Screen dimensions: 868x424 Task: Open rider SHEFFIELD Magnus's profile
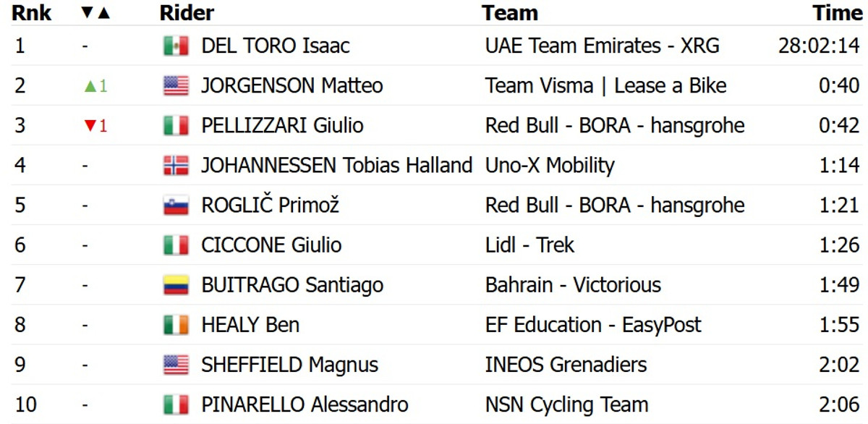coord(289,365)
